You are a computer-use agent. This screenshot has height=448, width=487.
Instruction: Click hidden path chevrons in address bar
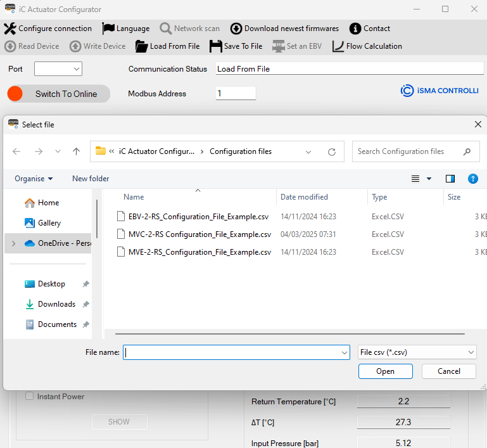pyautogui.click(x=111, y=151)
